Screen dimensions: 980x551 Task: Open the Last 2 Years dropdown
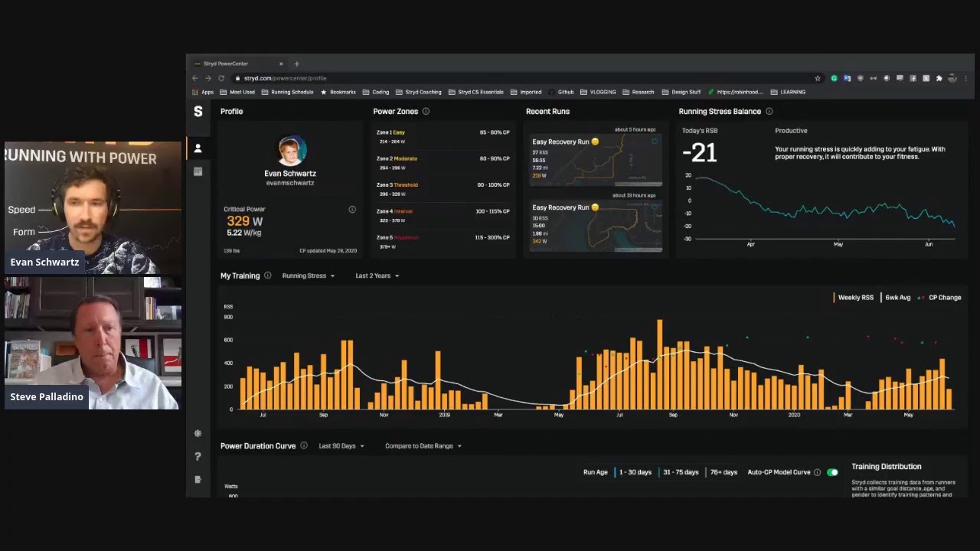377,275
